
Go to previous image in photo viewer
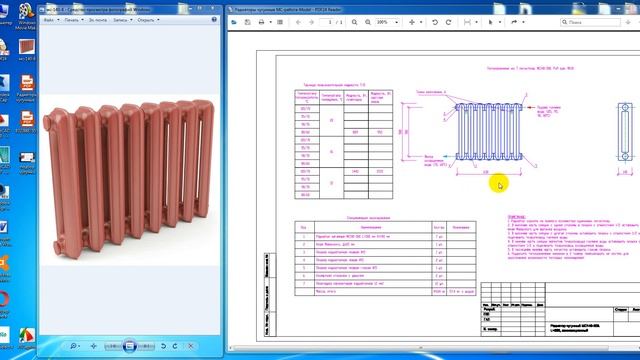tap(113, 347)
